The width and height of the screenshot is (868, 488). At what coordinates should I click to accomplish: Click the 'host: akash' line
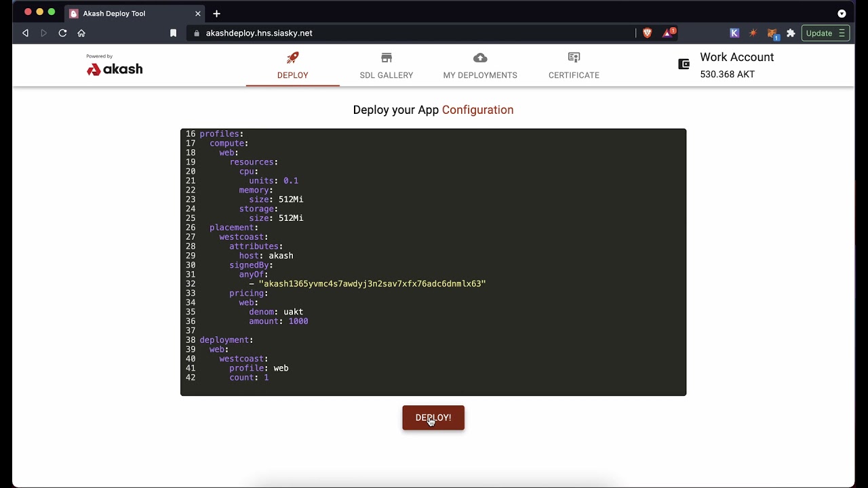tap(266, 256)
